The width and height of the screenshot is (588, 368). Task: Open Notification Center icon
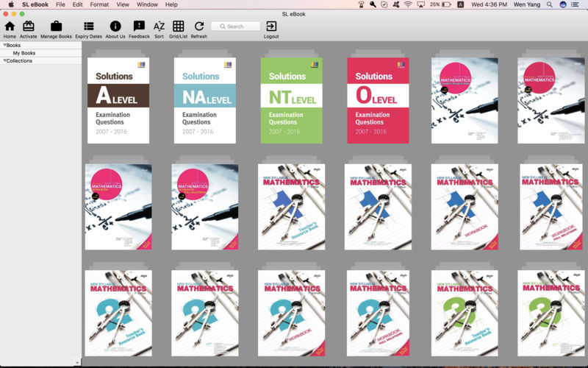pyautogui.click(x=575, y=4)
